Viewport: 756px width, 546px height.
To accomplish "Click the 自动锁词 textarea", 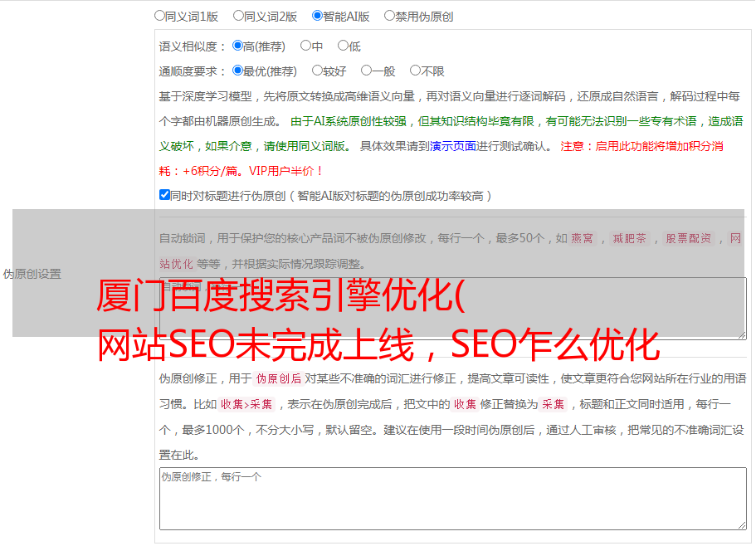I will click(453, 309).
